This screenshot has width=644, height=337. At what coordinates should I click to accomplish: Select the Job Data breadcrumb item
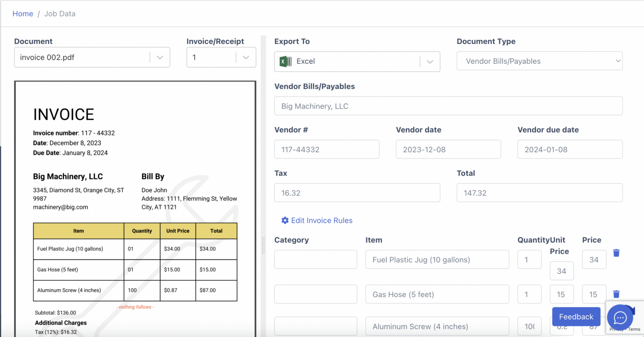(60, 13)
